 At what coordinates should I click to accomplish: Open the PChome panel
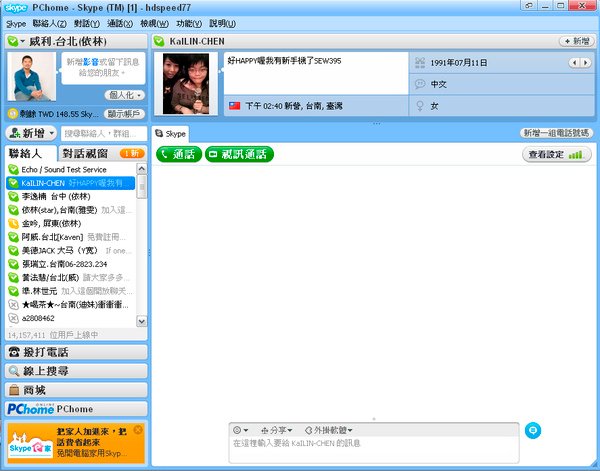coord(76,409)
